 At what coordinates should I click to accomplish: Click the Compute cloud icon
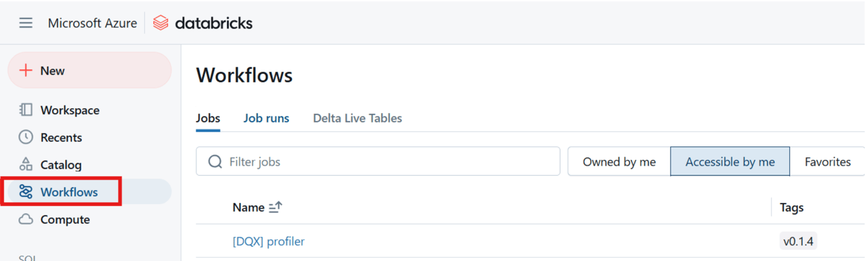pos(26,219)
